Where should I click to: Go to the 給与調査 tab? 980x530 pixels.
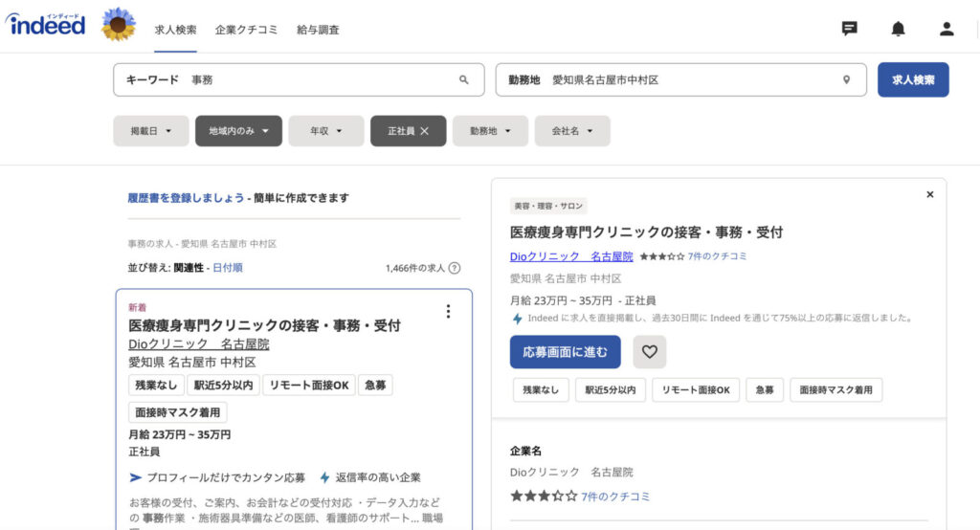(318, 30)
